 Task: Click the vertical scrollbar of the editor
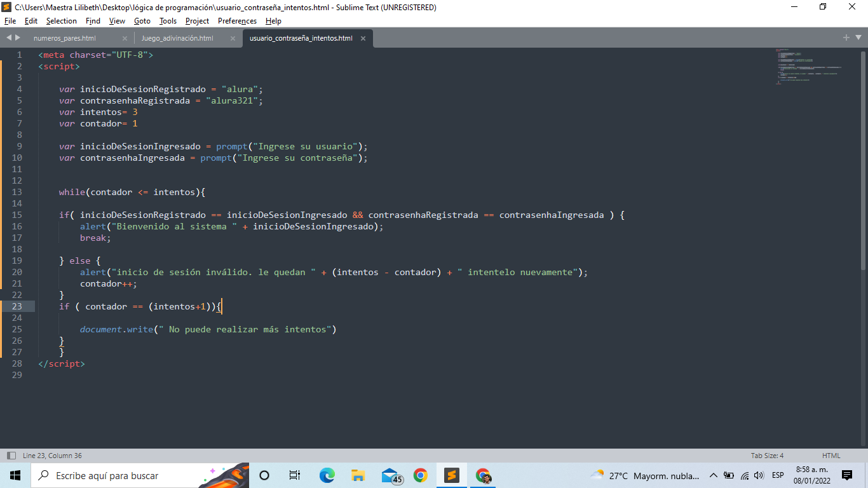864,159
